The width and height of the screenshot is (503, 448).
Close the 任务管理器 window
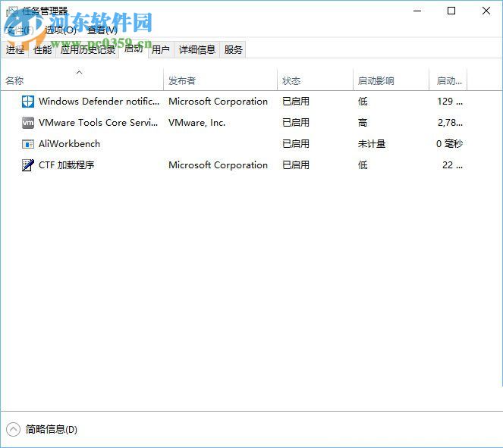pos(486,11)
